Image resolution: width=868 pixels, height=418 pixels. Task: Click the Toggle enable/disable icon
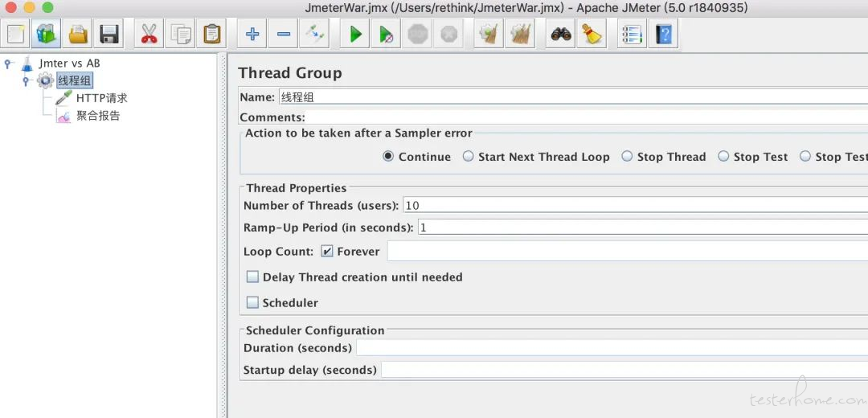[x=314, y=35]
